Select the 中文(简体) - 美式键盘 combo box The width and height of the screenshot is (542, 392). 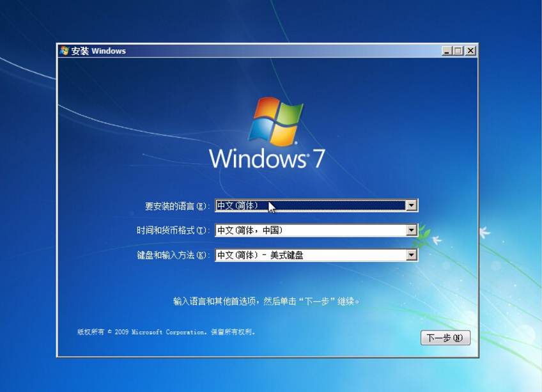pos(316,255)
